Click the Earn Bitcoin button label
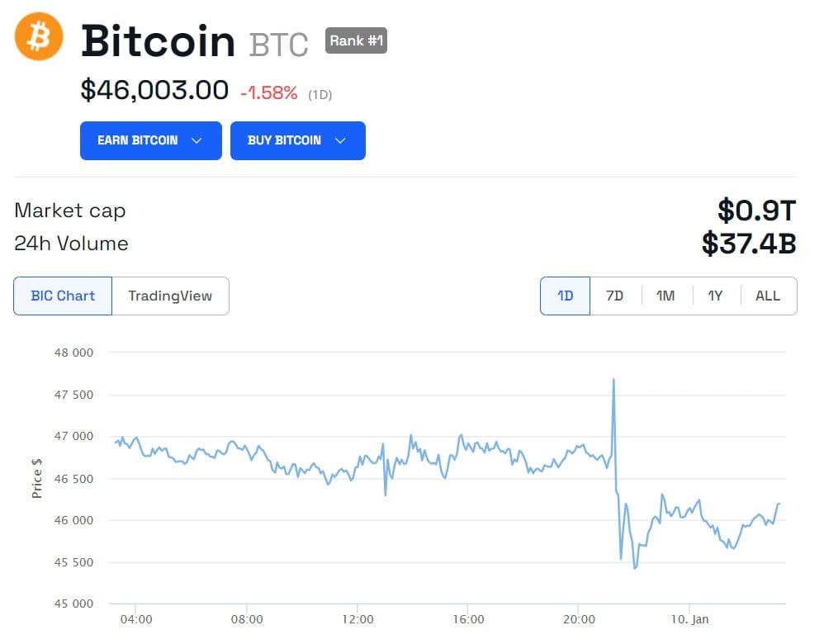This screenshot has width=824, height=644. pos(138,140)
